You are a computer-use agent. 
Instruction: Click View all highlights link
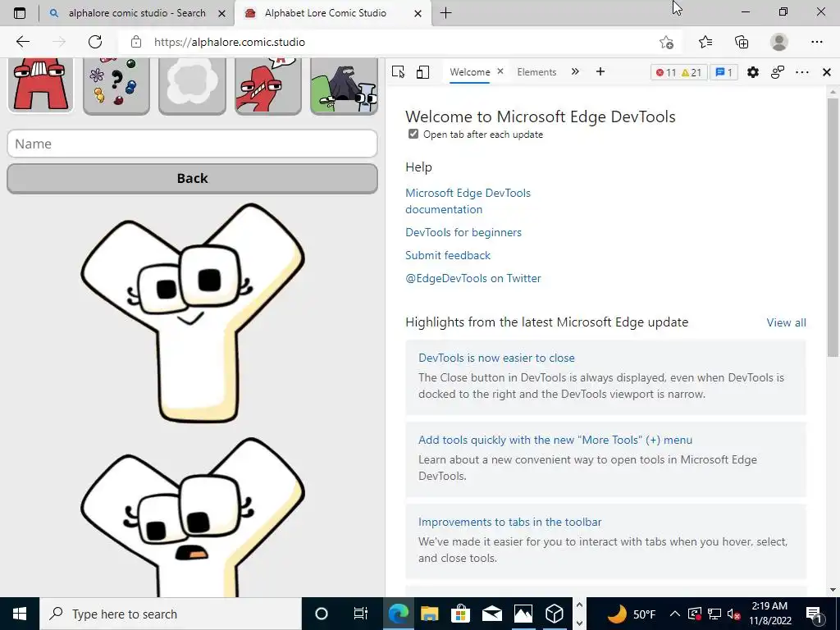click(x=786, y=322)
